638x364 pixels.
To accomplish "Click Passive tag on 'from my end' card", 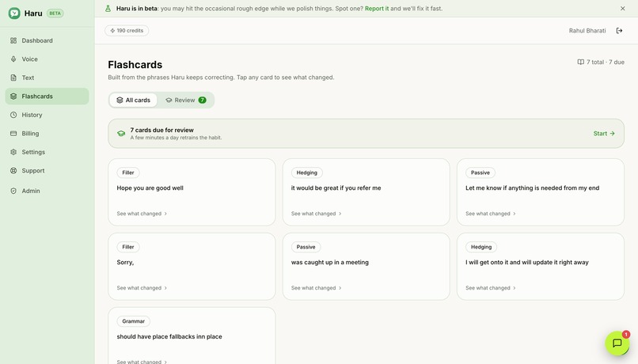I will pos(480,173).
